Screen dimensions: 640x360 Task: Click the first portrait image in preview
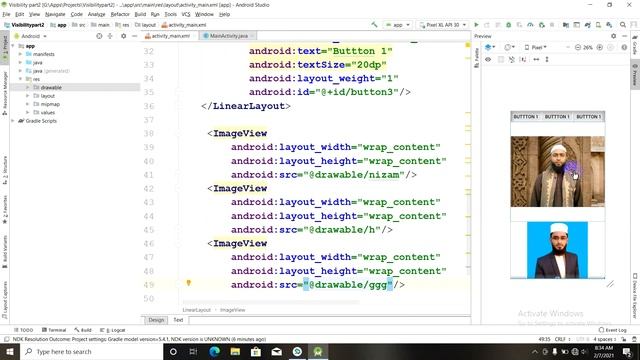[x=558, y=171]
